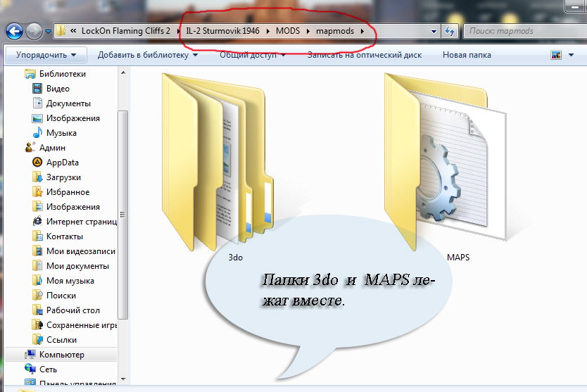Open subfolder arrow after IL-2 Sturmovik 1946
The image size is (587, 392).
(x=268, y=31)
